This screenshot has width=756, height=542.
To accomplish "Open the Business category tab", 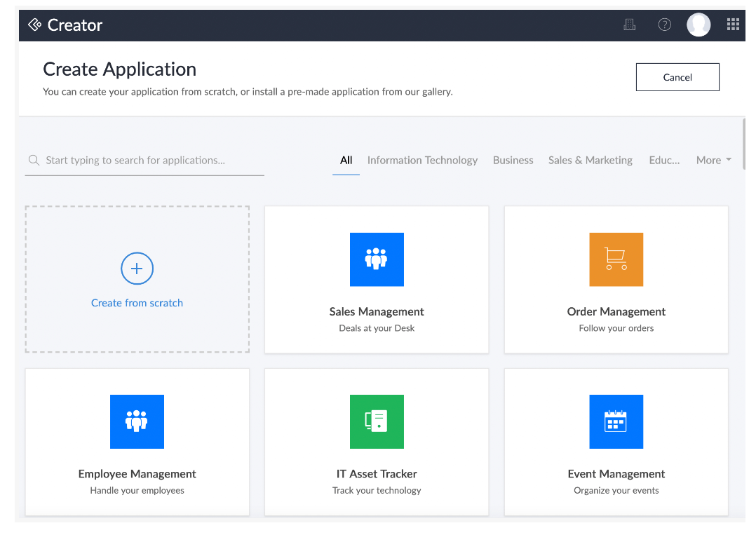I will [x=513, y=161].
